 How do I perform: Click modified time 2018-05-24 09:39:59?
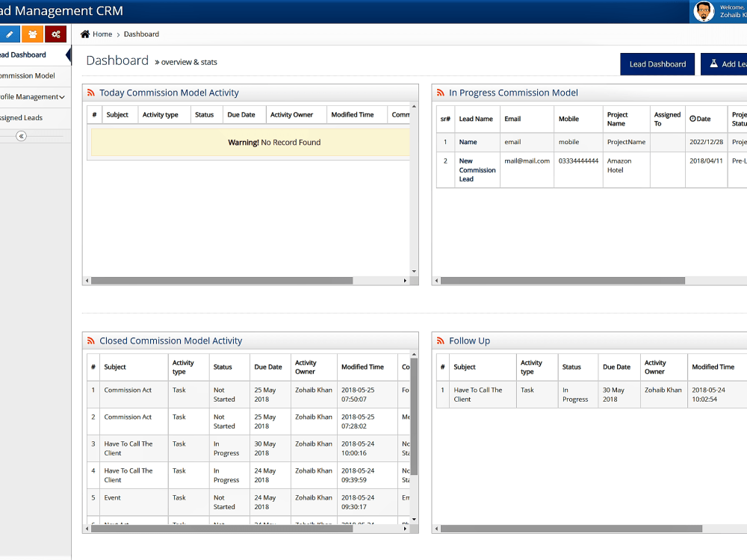point(358,475)
